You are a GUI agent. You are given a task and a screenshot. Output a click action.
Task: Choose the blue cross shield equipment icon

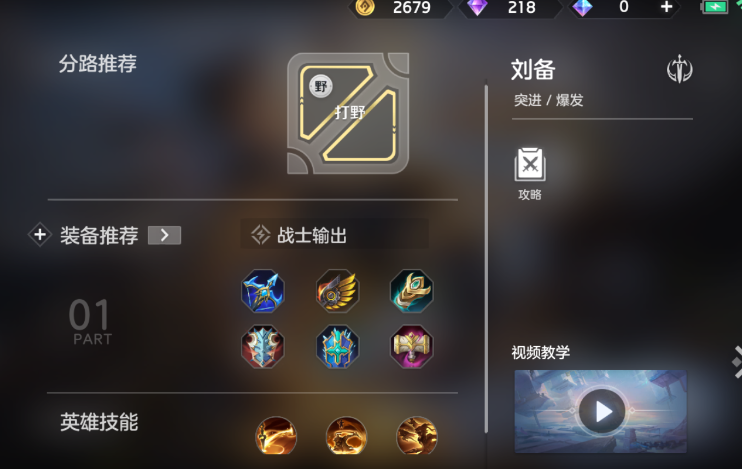337,346
